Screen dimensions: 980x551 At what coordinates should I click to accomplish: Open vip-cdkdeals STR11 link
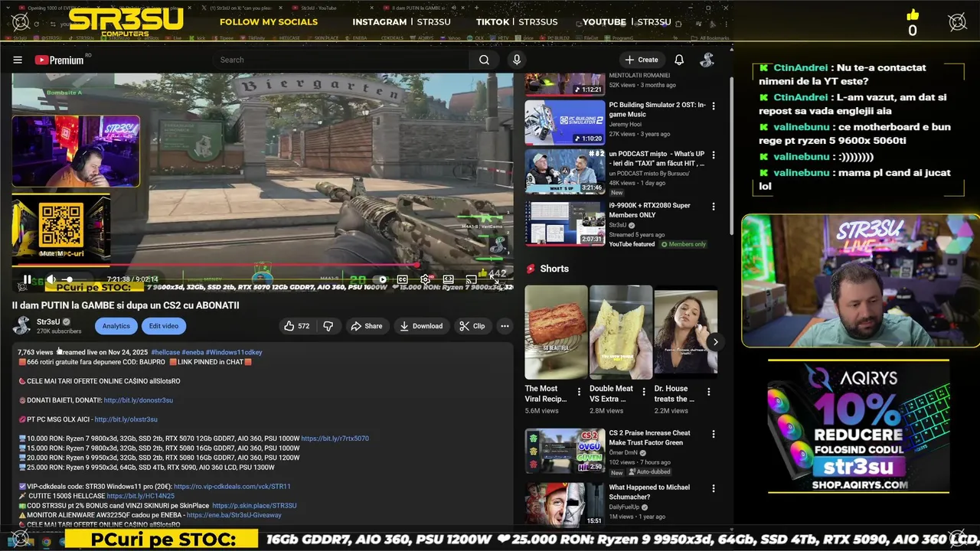tap(232, 487)
